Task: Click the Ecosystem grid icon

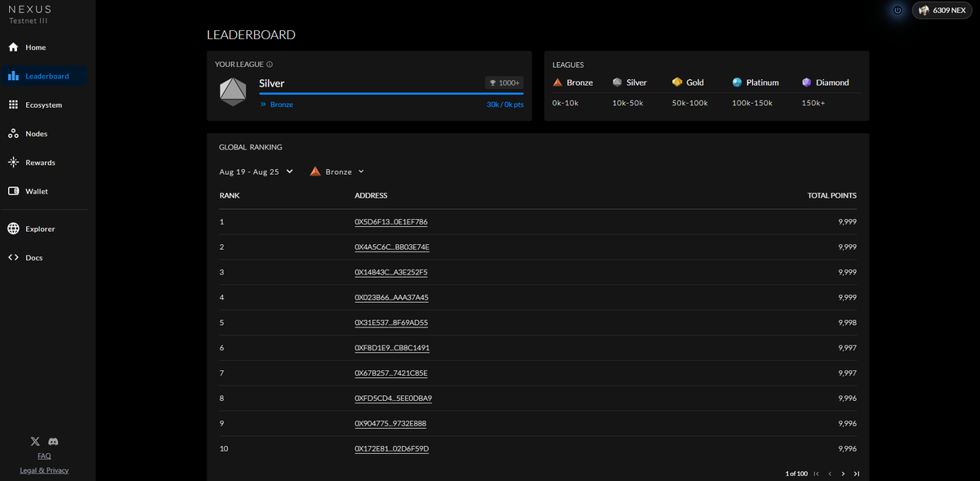Action: pyautogui.click(x=13, y=105)
